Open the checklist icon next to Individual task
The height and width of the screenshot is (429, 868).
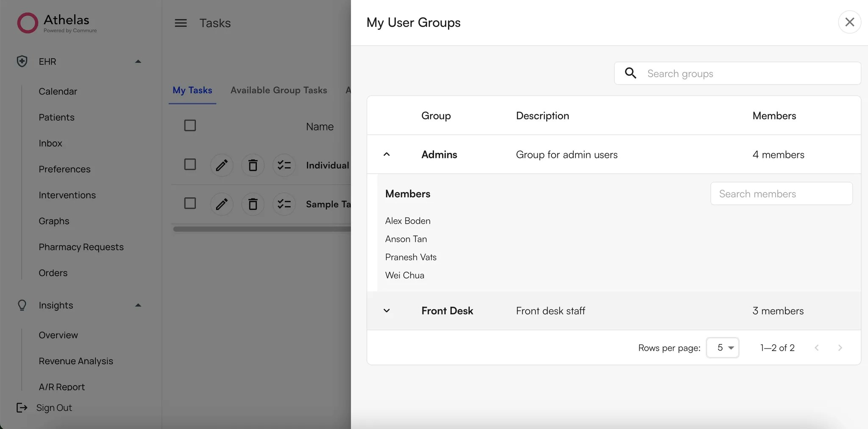[x=284, y=165]
